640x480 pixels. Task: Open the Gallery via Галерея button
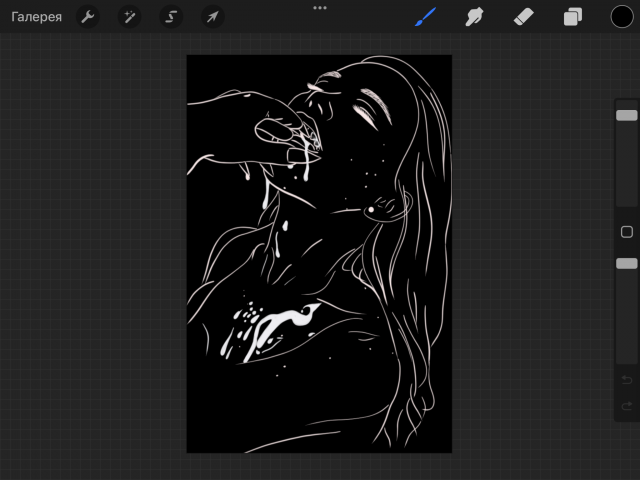(36, 17)
